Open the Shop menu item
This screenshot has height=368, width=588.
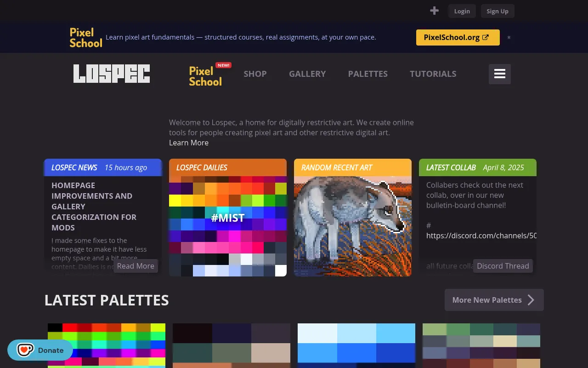(x=255, y=74)
